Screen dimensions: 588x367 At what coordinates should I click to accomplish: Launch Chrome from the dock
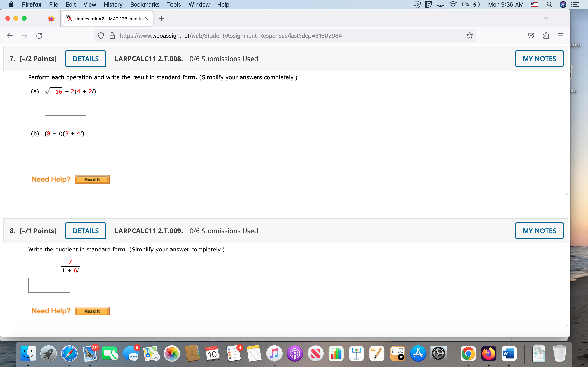[x=468, y=354]
